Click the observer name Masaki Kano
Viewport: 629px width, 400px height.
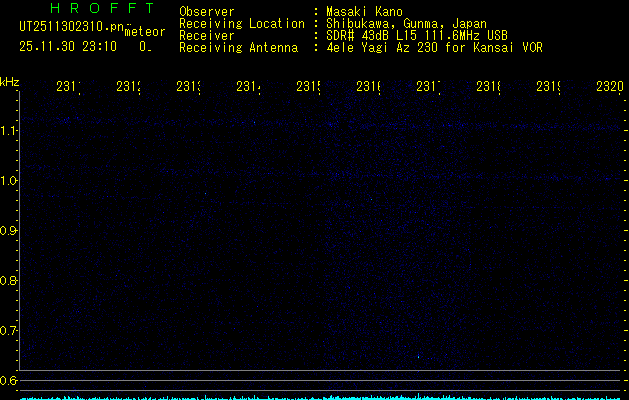coord(364,12)
